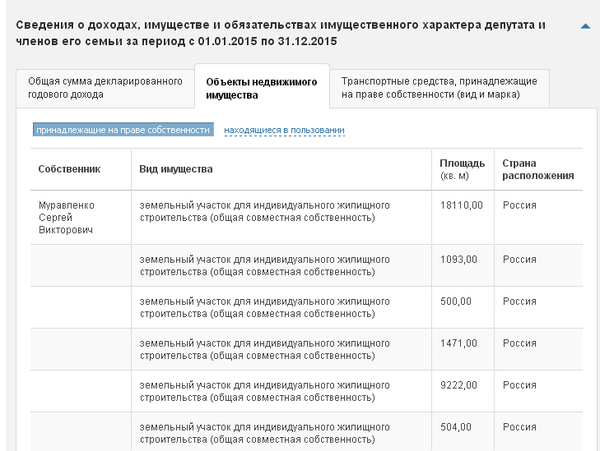Select the 504,00 area cell

456,427
